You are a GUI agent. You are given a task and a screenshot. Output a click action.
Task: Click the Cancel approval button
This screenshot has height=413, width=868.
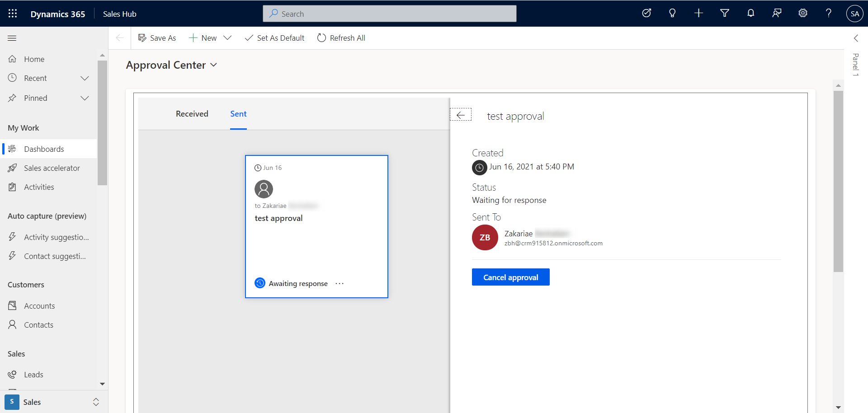click(x=510, y=277)
